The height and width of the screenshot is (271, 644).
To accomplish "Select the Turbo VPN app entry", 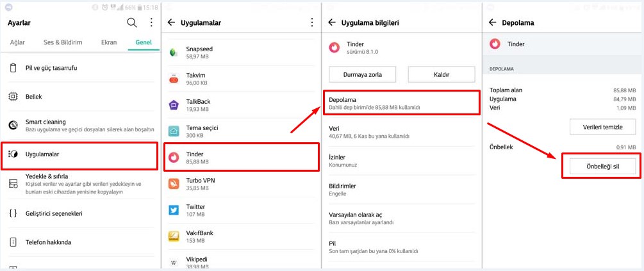I will (200, 184).
